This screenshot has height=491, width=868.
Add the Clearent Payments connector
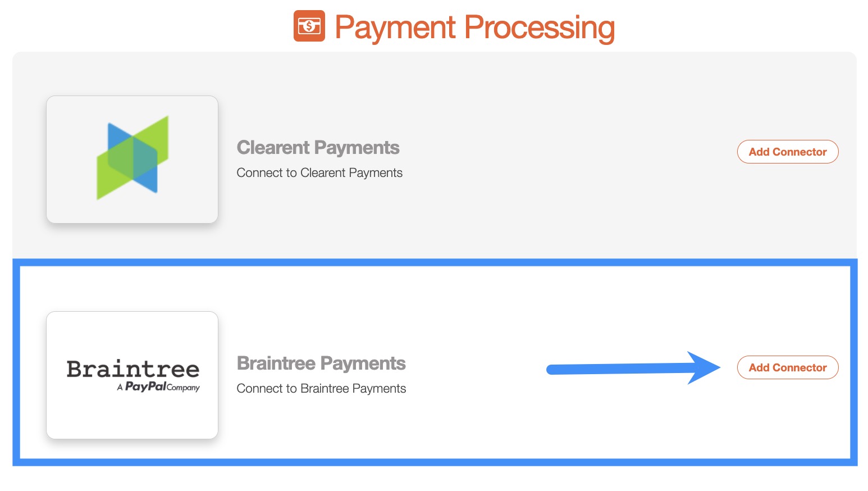click(787, 152)
